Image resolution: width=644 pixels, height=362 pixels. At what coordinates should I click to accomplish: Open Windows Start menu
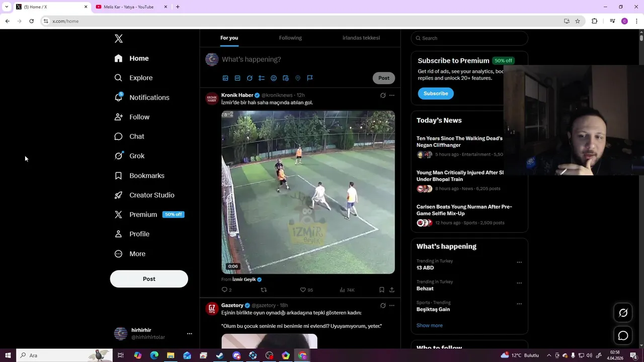click(8, 355)
